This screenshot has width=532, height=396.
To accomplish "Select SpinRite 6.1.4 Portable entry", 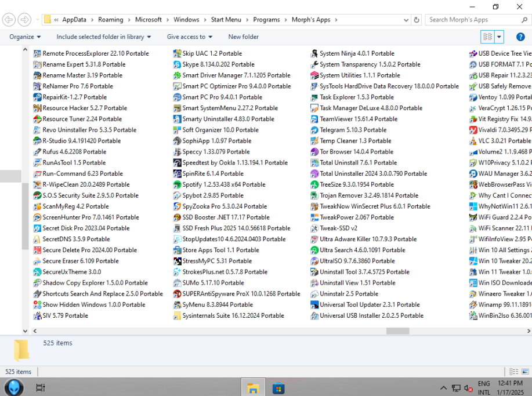I will pos(208,173).
